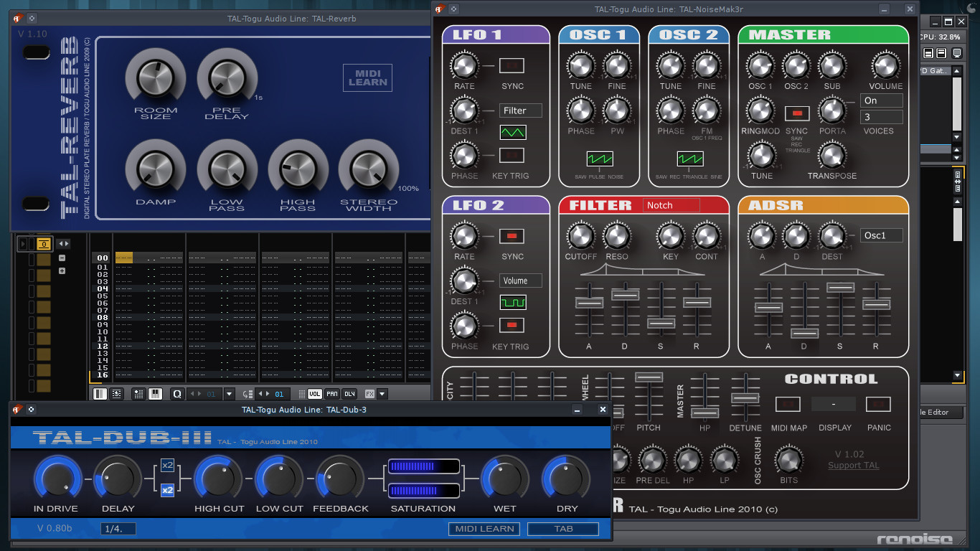Viewport: 980px width, 551px height.
Task: Click Filter envelope S slider handle
Action: click(661, 324)
